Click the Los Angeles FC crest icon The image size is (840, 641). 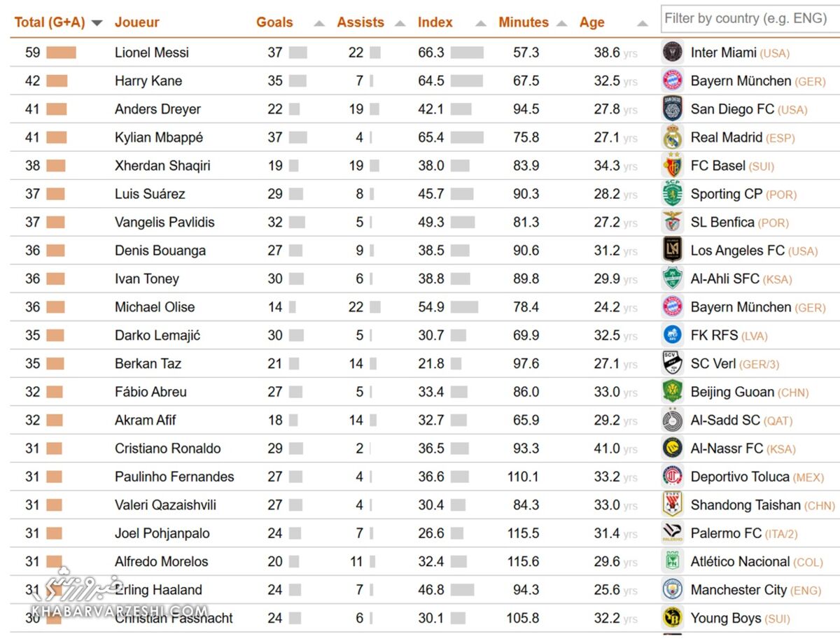tap(672, 251)
